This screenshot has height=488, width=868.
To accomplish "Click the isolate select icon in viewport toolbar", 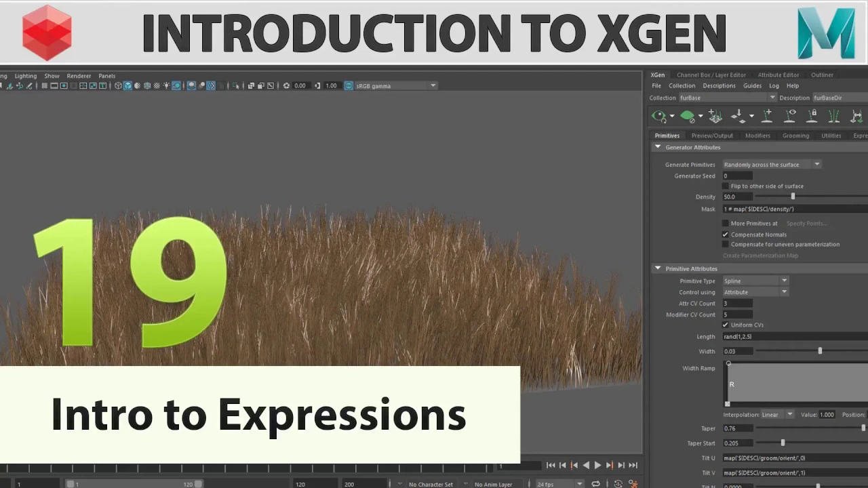I will (235, 85).
